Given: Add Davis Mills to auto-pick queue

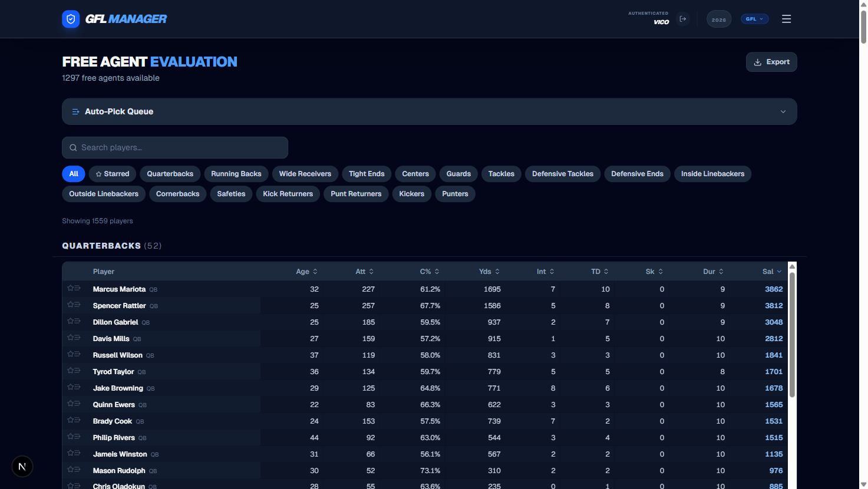Looking at the screenshot, I should (x=77, y=338).
